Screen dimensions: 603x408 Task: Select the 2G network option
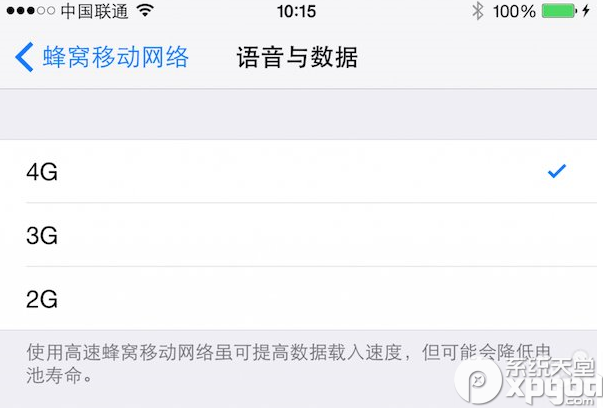tap(302, 298)
